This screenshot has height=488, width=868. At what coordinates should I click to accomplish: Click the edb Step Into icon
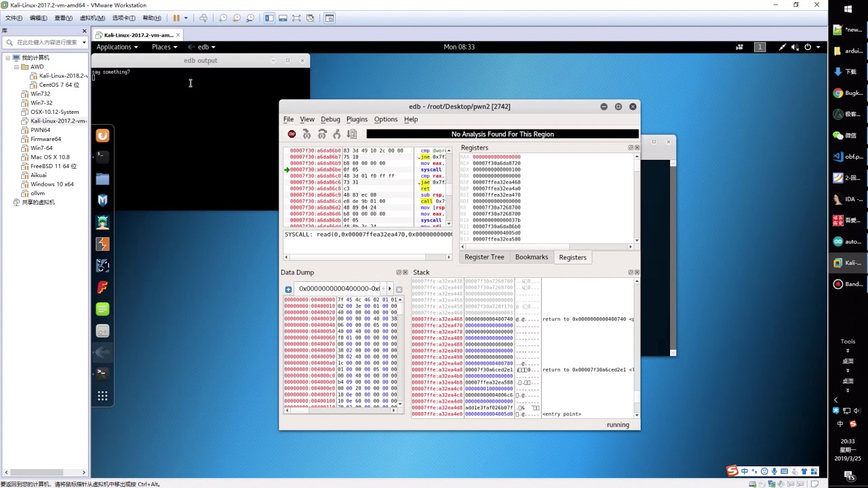[x=307, y=134]
